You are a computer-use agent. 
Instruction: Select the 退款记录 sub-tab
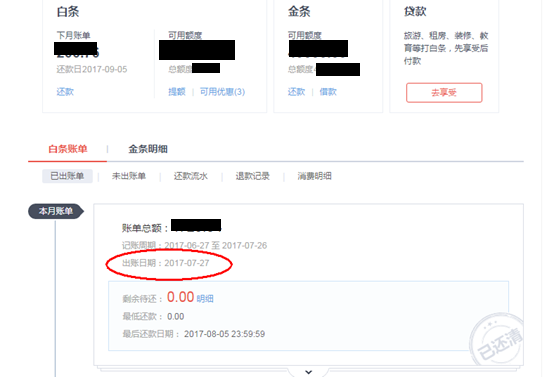point(253,176)
